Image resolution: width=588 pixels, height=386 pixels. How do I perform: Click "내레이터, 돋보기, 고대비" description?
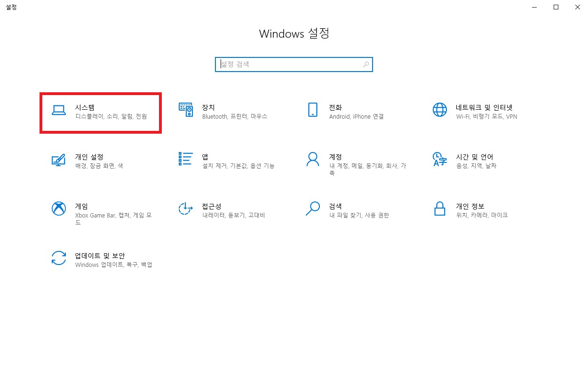coord(233,215)
